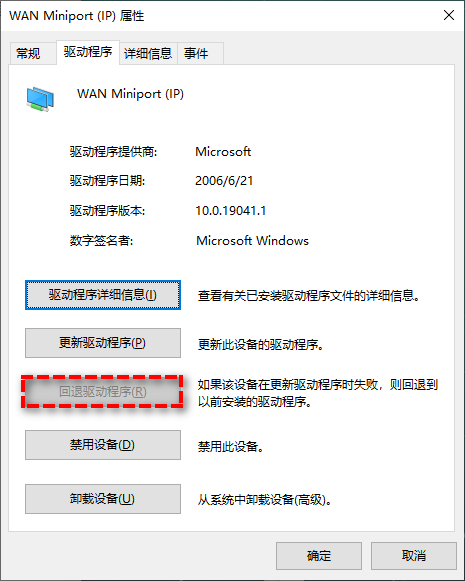Switch to the 常规 tab
The image size is (465, 581).
[28, 54]
